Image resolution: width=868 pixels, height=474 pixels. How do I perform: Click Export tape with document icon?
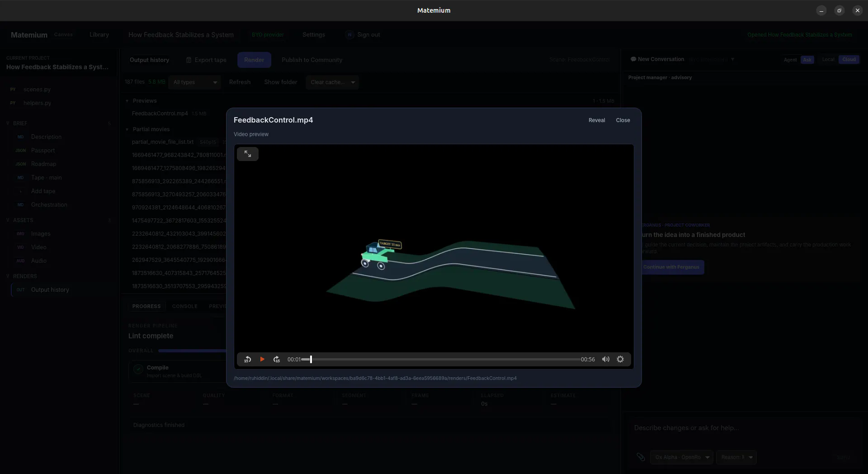(206, 60)
